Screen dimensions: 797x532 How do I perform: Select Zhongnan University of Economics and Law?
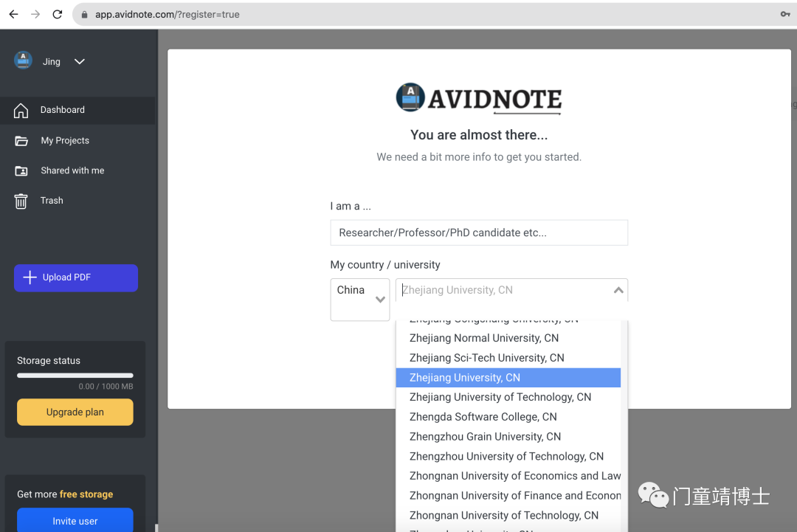508,476
